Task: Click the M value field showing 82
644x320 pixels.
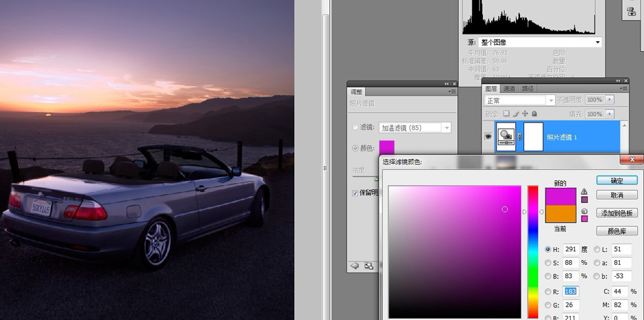Action: [620, 305]
